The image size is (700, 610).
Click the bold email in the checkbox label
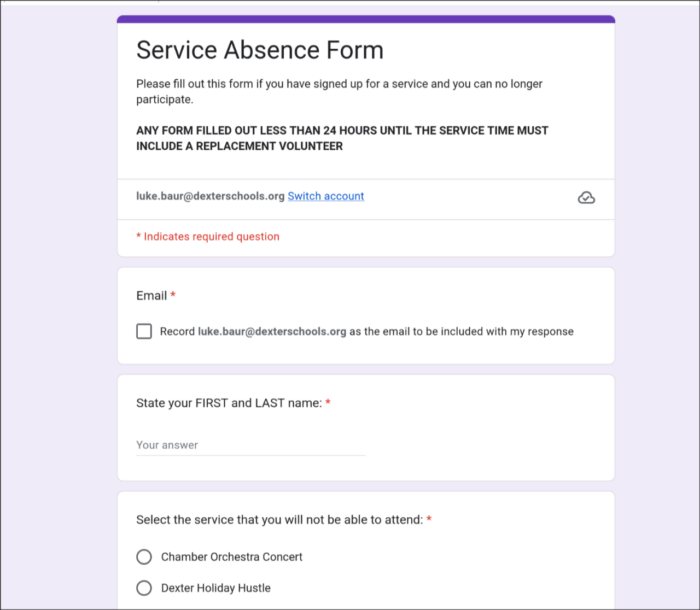tap(272, 331)
